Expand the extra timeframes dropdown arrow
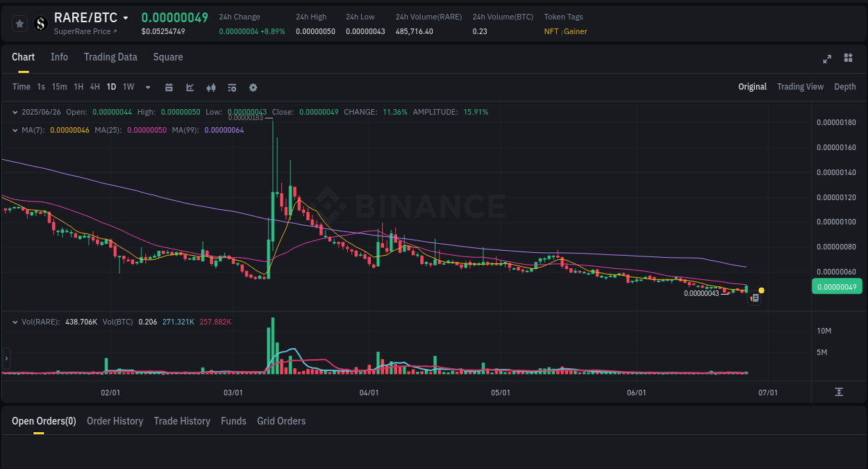Viewport: 868px width, 469px height. click(147, 87)
